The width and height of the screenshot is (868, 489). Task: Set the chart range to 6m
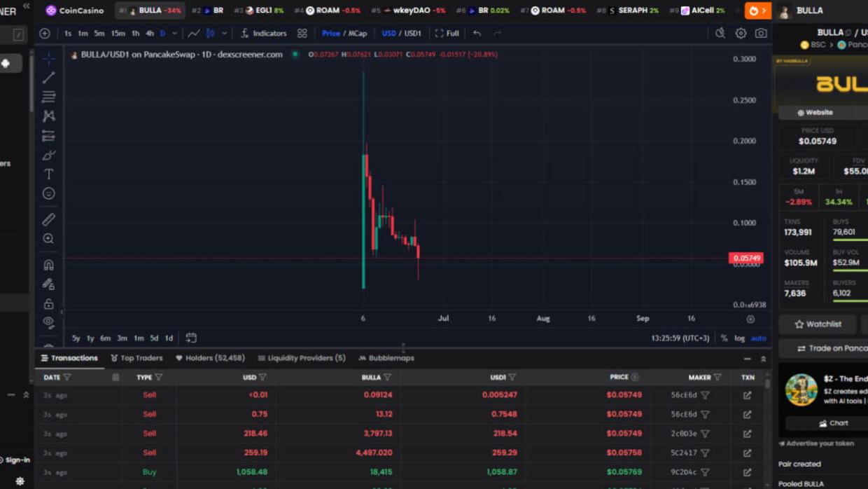105,338
